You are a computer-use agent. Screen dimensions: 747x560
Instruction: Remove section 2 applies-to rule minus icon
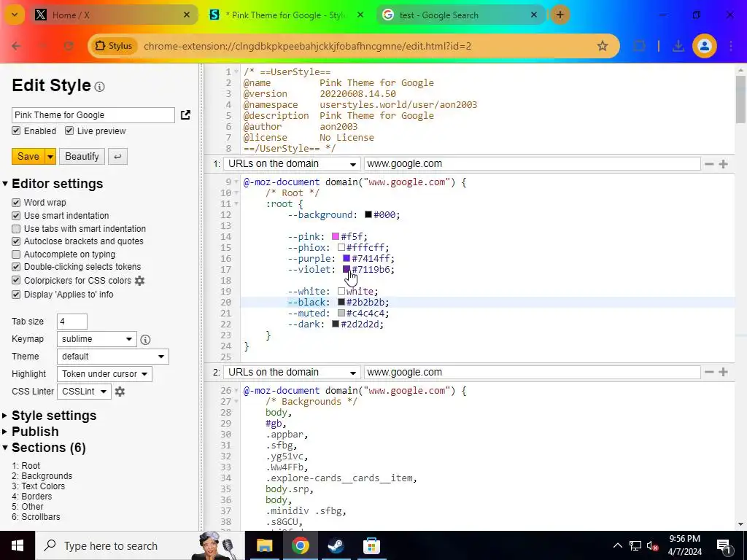tap(709, 372)
